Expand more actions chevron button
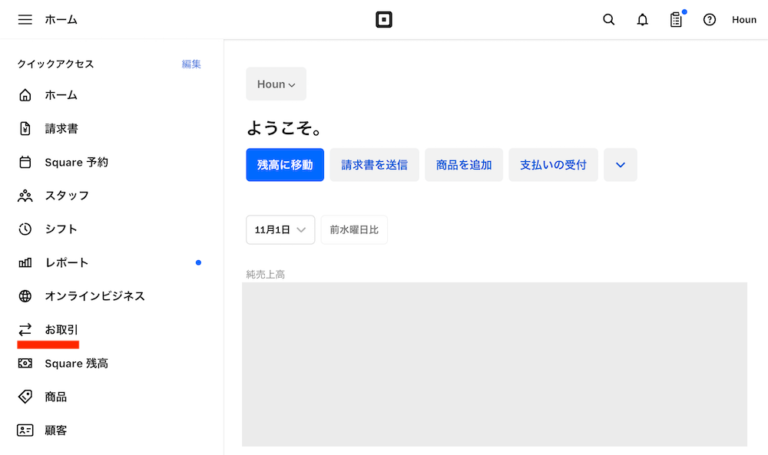768x455 pixels. click(620, 165)
